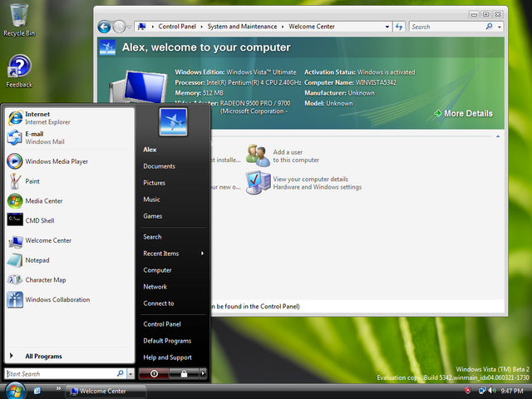Image resolution: width=532 pixels, height=399 pixels.
Task: Expand the Recent Items submenu arrow
Action: point(202,253)
